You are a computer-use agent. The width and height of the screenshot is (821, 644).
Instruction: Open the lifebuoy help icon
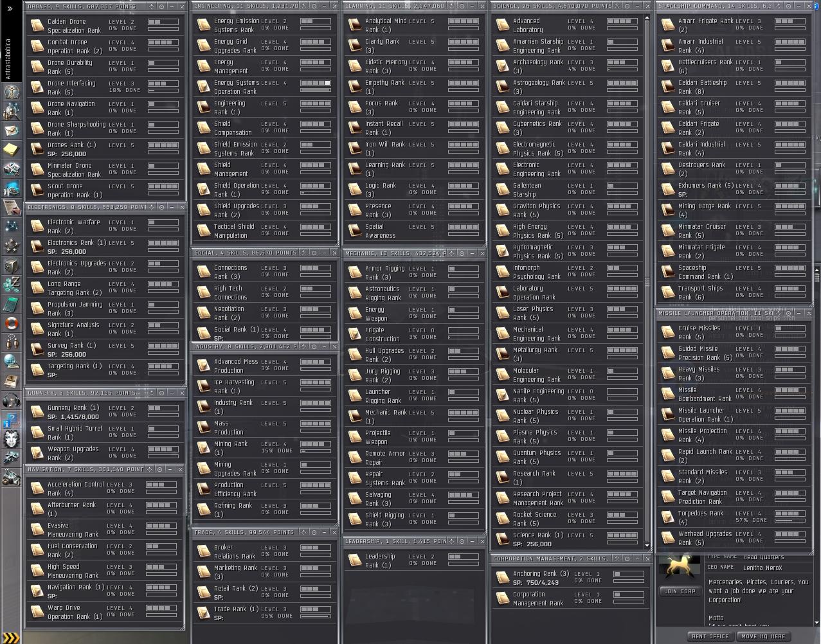tap(12, 323)
